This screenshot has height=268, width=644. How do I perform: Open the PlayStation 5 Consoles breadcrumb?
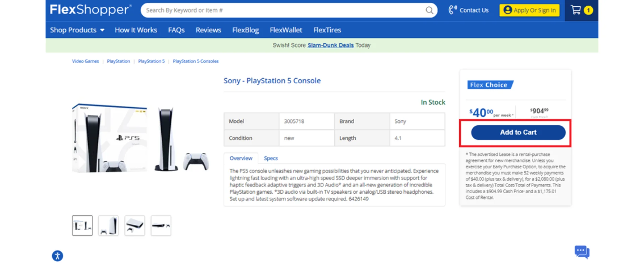196,61
